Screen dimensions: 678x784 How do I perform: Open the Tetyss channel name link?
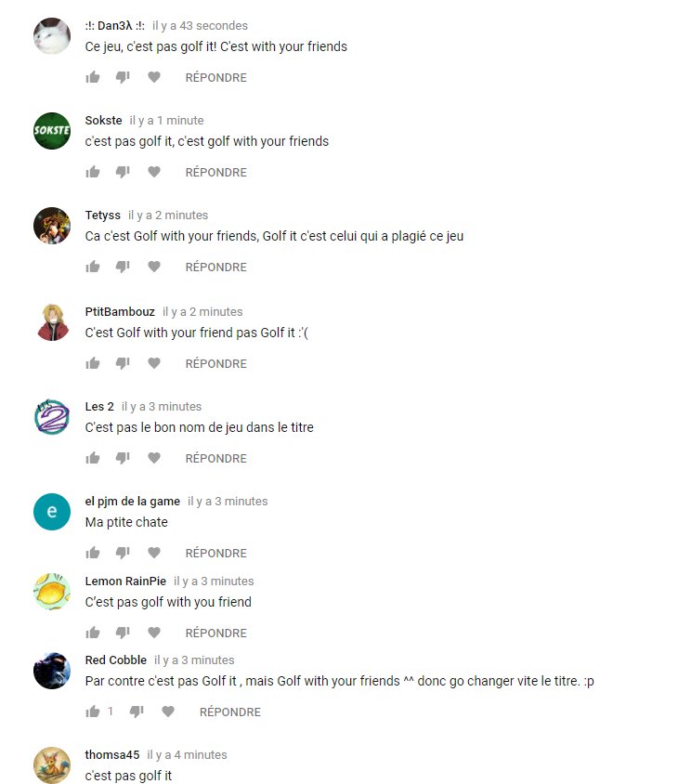click(x=102, y=215)
